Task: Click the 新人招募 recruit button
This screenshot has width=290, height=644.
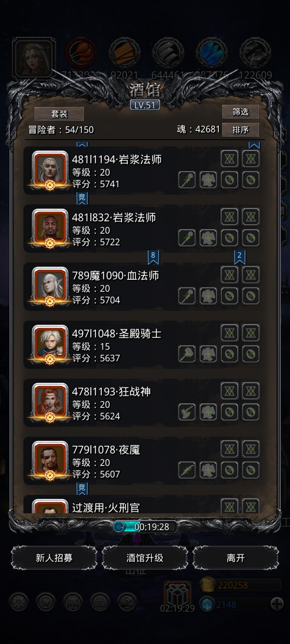Action: (54, 558)
